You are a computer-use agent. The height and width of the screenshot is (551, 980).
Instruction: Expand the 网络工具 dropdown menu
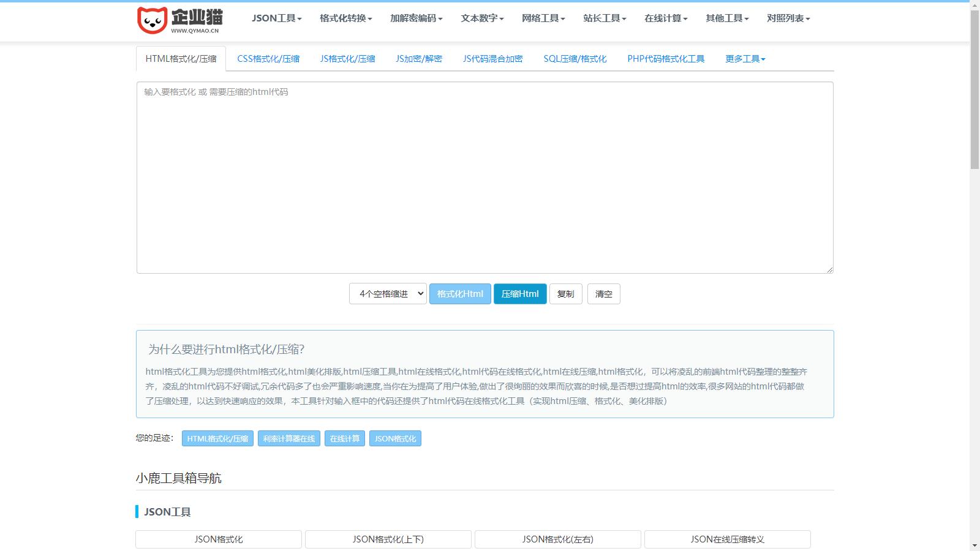coord(543,18)
